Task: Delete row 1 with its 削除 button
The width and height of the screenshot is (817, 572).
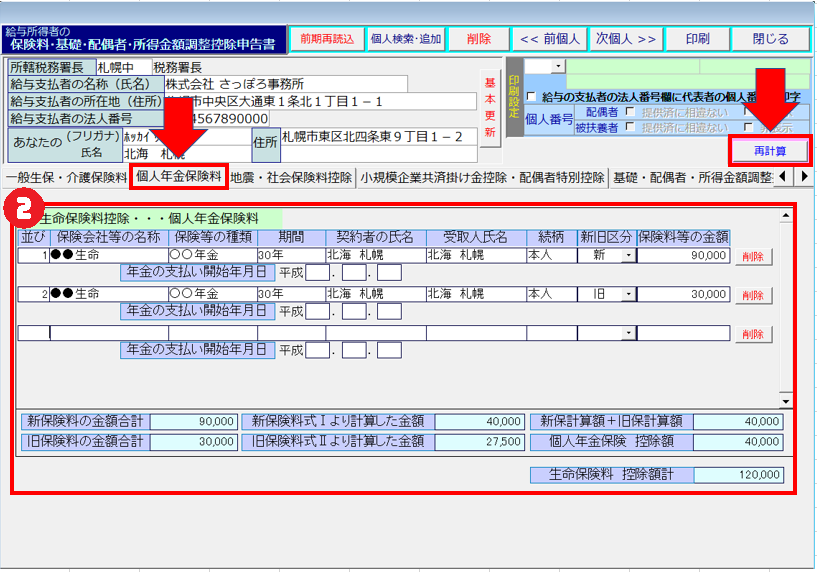Action: coord(753,256)
